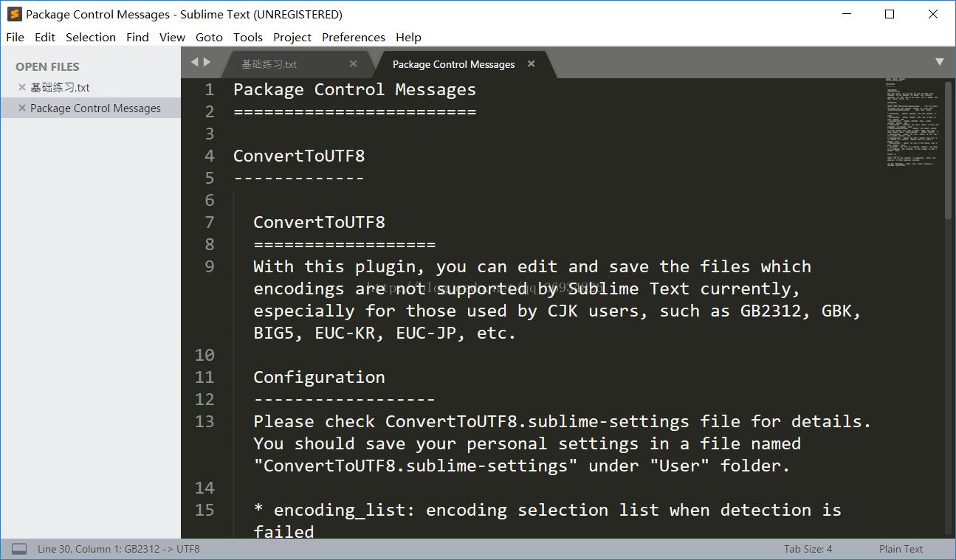Close the Package Control Messages tab
Viewport: 956px width, 560px height.
[x=531, y=64]
